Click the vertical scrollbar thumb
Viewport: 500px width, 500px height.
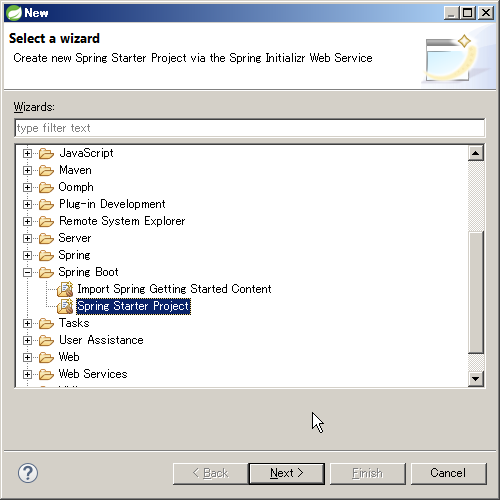(x=476, y=292)
